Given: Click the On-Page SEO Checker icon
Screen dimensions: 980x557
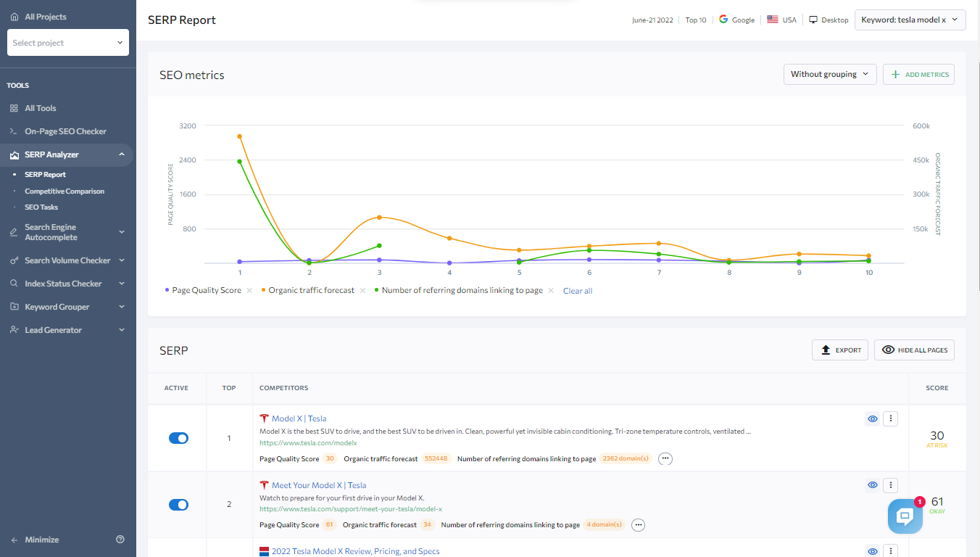Looking at the screenshot, I should tap(14, 131).
